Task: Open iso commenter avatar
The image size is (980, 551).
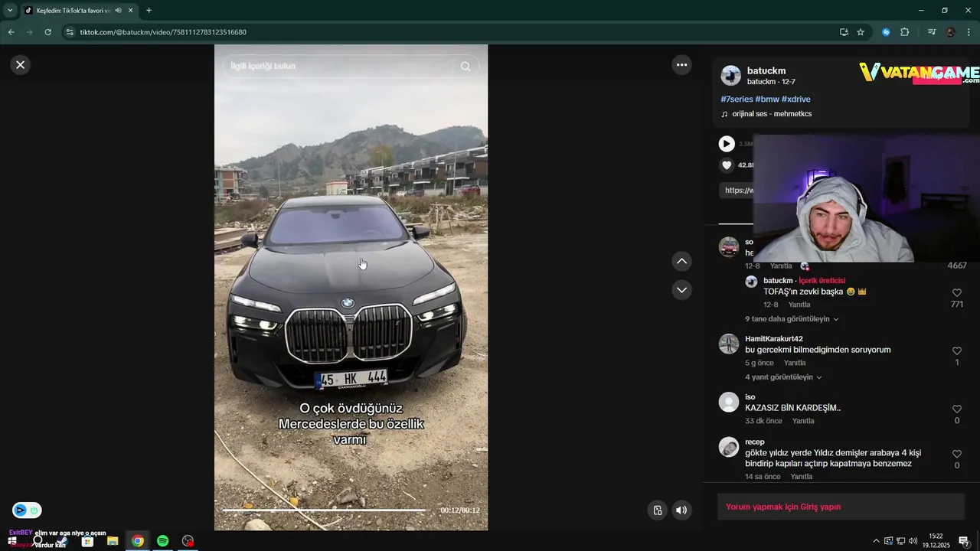Action: click(729, 402)
